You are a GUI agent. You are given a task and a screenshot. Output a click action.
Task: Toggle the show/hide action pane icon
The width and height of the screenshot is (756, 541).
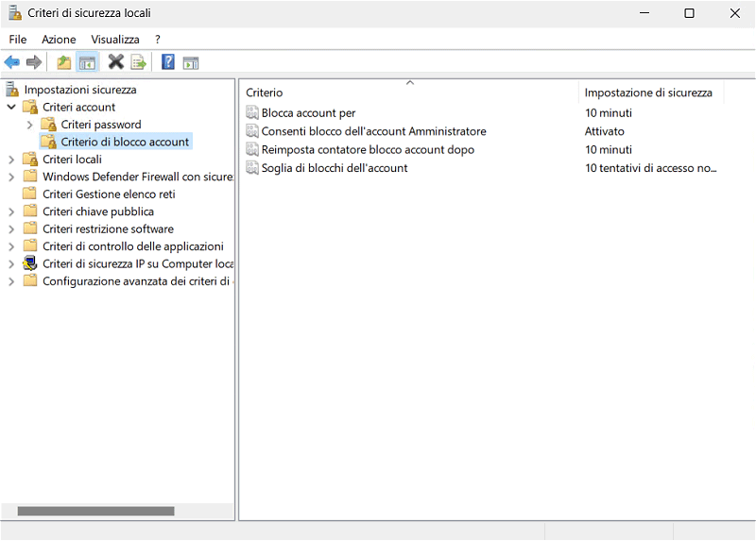(191, 62)
